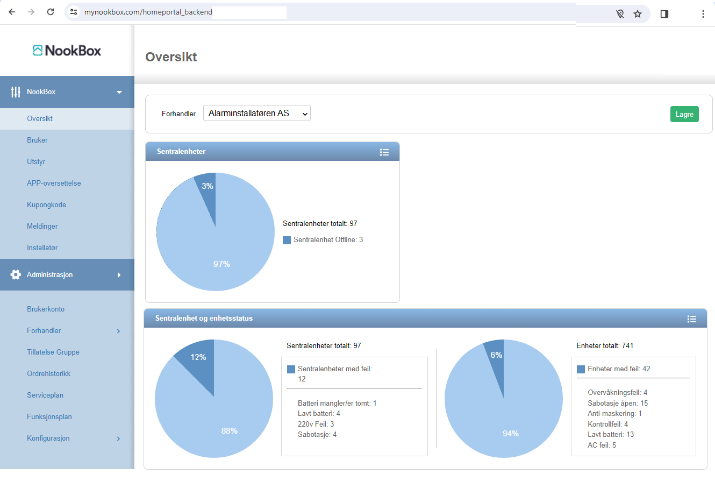This screenshot has height=481, width=715.
Task: Go forward with the browser forward arrow
Action: pyautogui.click(x=31, y=12)
